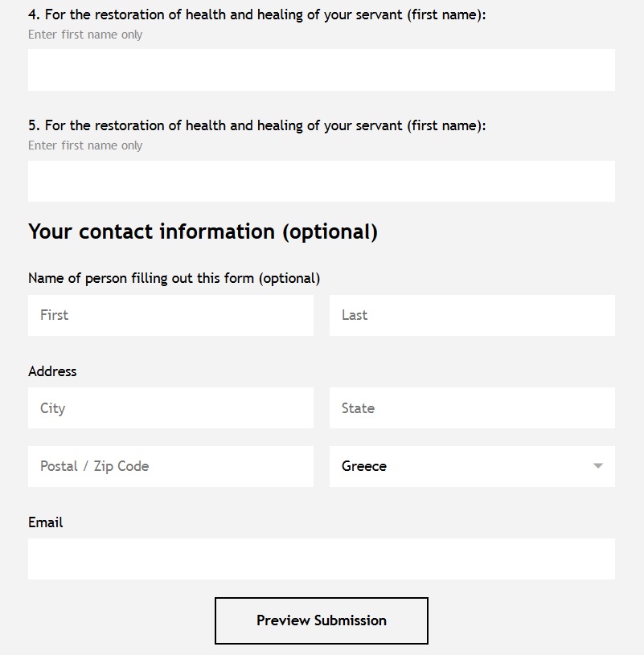Click the 'Greece' text in country selector

click(x=364, y=466)
